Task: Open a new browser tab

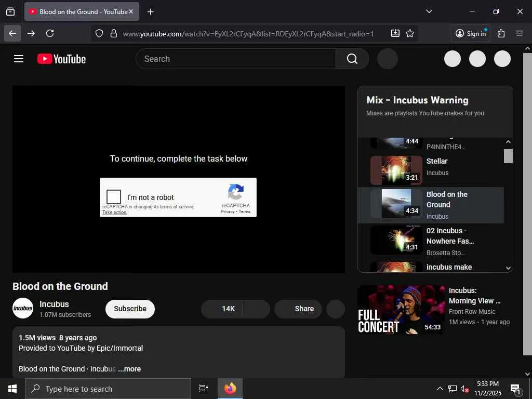Action: pyautogui.click(x=150, y=12)
